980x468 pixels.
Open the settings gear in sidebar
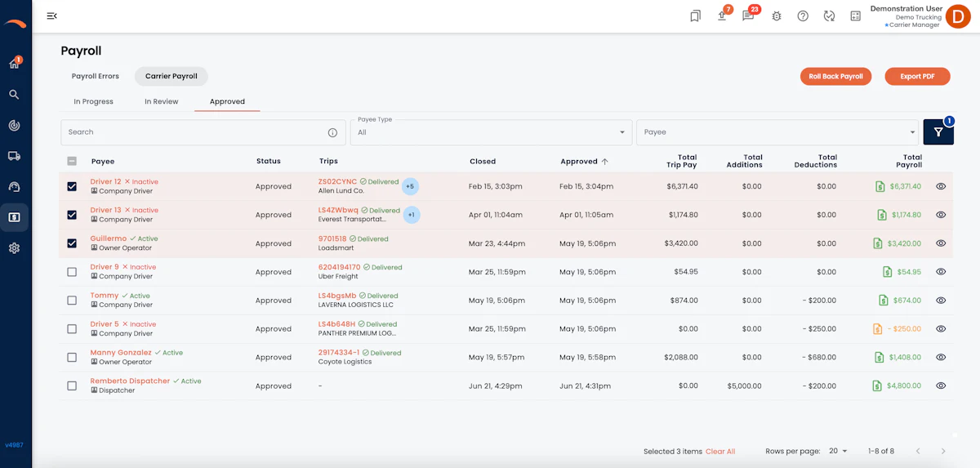click(x=14, y=248)
